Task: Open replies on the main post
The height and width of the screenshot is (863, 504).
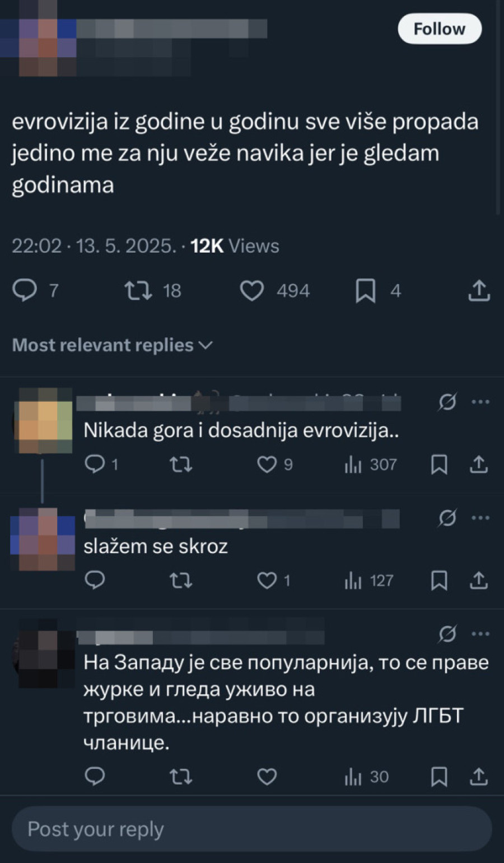Action: point(35,291)
